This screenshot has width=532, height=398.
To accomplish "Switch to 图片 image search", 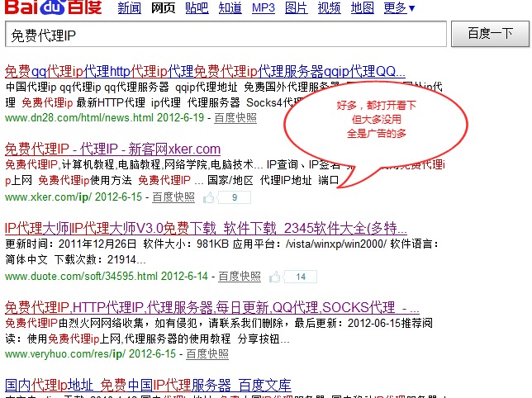I will [x=296, y=8].
